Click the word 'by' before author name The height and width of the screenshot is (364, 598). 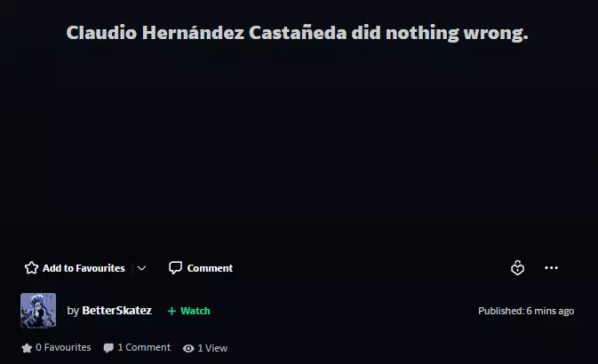pos(73,311)
